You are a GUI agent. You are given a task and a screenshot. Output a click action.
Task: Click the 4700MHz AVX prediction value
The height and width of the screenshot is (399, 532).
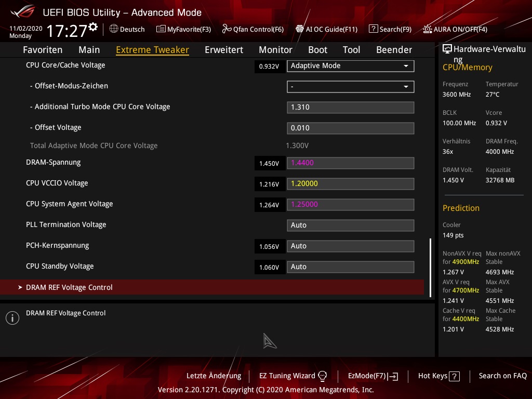click(465, 290)
